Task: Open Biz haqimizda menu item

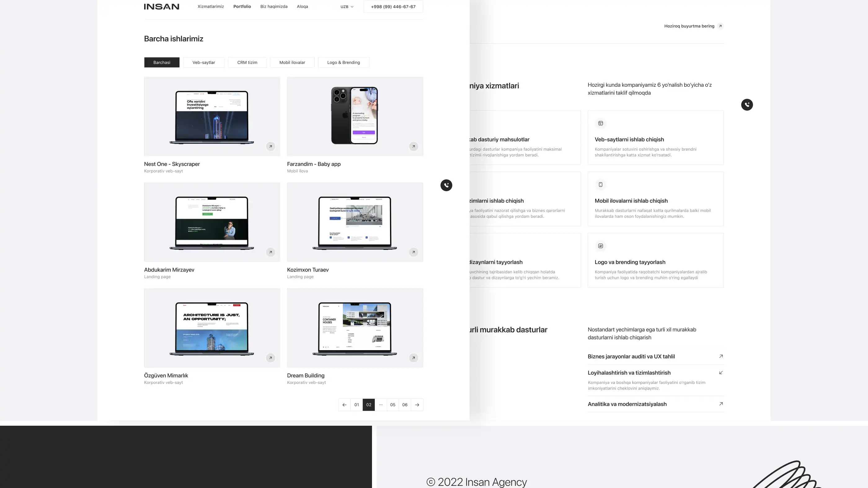Action: pos(274,7)
